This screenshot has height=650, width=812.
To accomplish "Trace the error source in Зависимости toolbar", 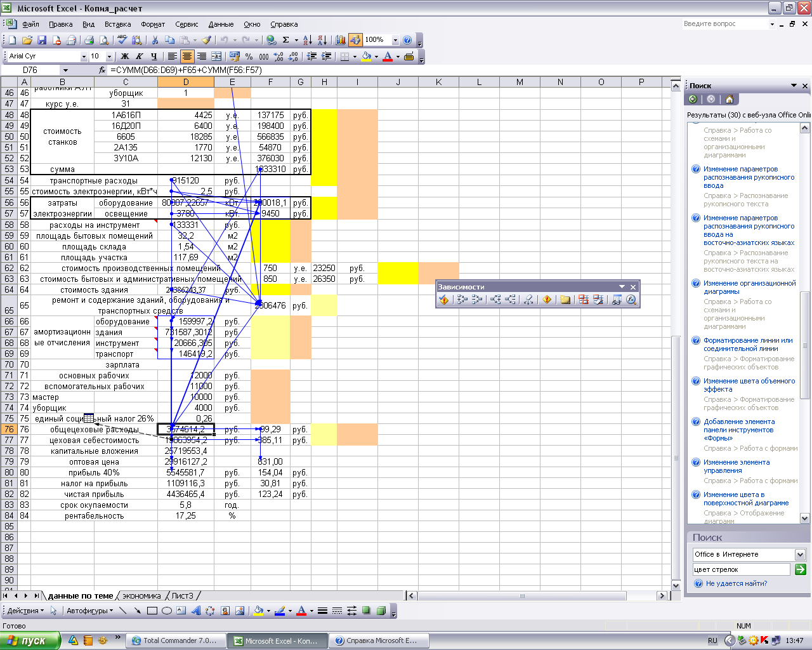I will [x=547, y=300].
